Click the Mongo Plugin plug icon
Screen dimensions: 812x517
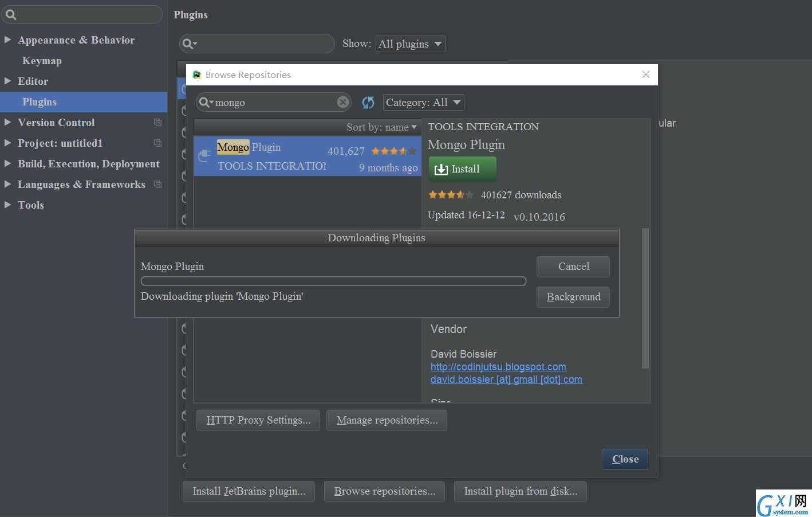pyautogui.click(x=204, y=155)
